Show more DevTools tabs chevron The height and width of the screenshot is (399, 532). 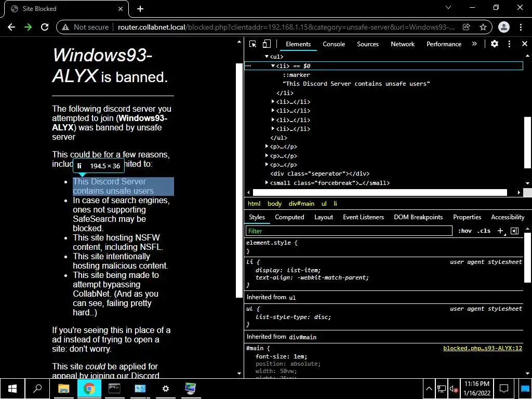coord(474,44)
